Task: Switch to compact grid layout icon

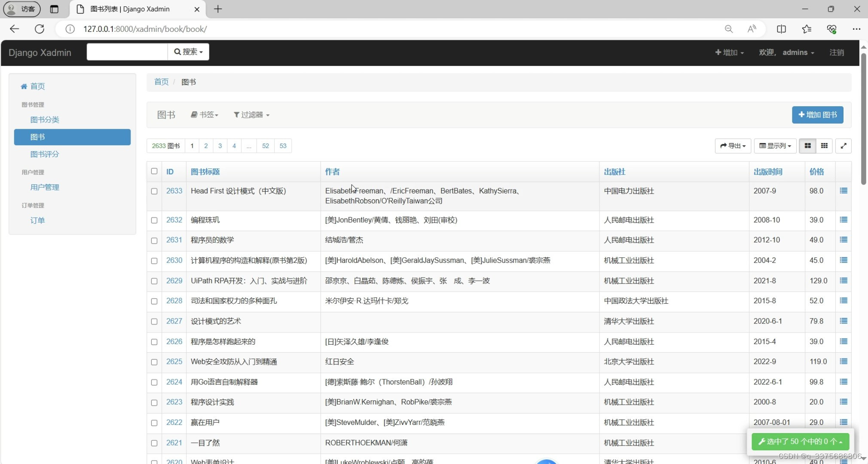Action: (x=824, y=146)
